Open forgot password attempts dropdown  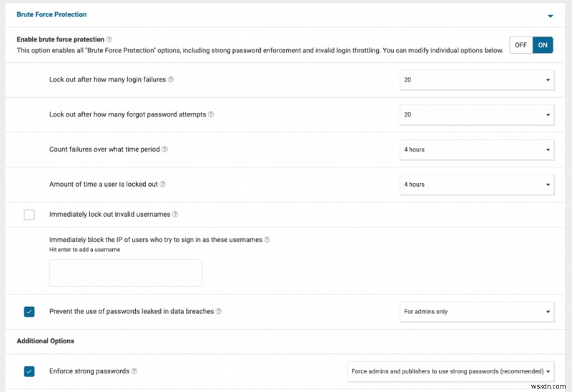(476, 114)
